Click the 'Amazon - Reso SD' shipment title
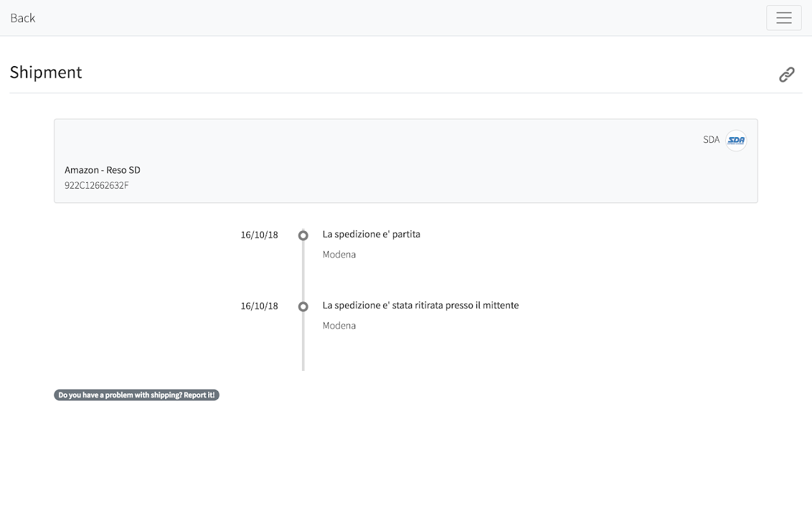 click(102, 170)
